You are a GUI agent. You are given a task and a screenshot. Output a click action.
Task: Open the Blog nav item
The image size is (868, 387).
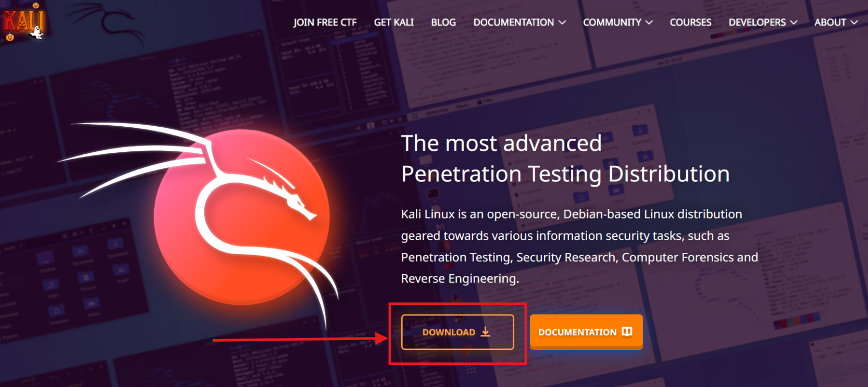pyautogui.click(x=443, y=22)
